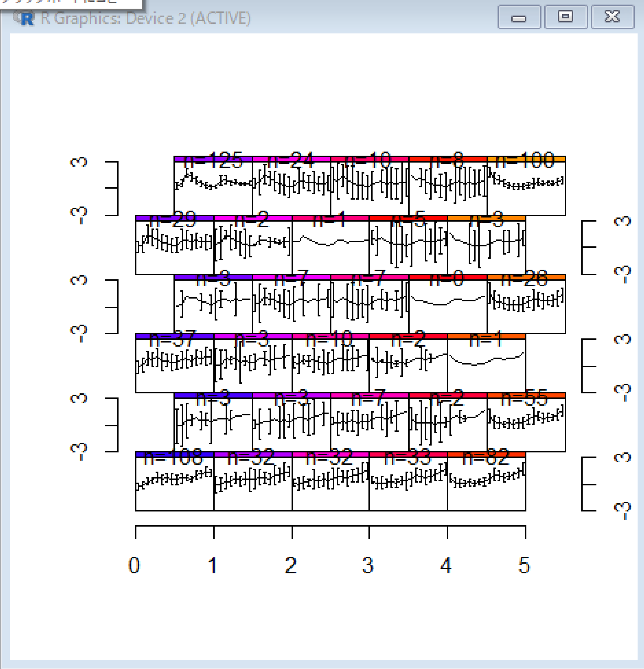Image resolution: width=644 pixels, height=669 pixels.
Task: Click the x-axis tick label 3
Action: (x=368, y=566)
